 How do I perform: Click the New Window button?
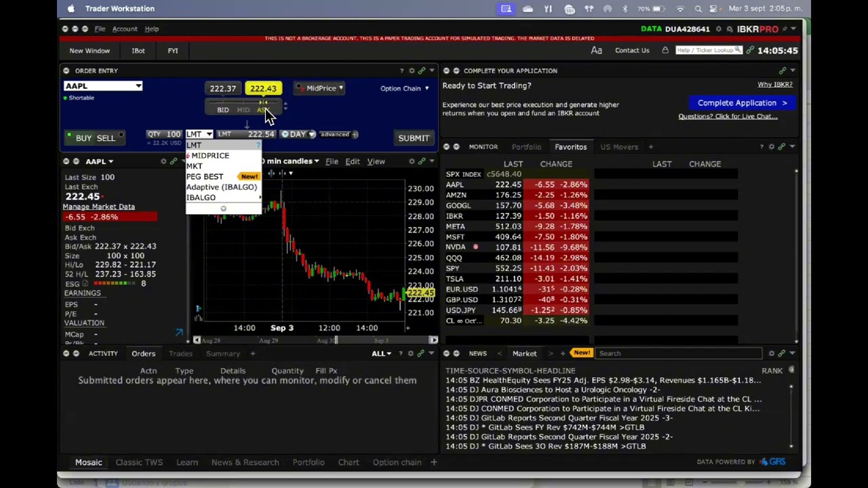pos(90,51)
